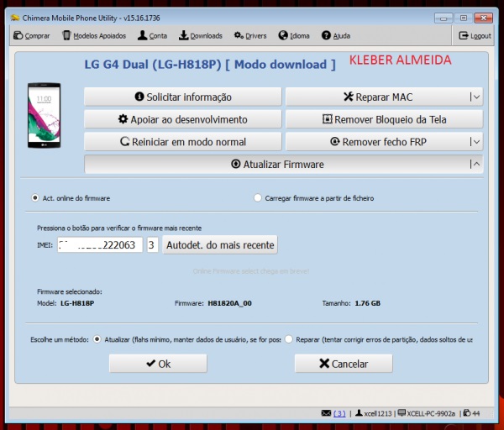Click the download arrow icon
Viewport: 504px width, 430px height.
pyautogui.click(x=183, y=35)
